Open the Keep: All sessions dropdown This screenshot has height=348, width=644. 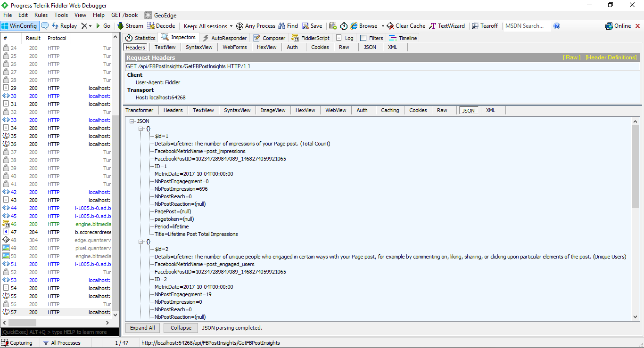[208, 26]
